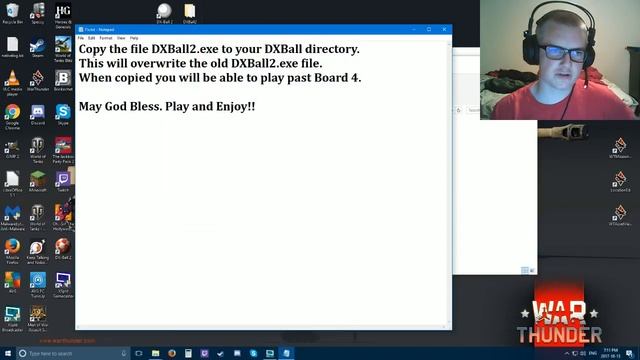Launch Google Chrome from the desktop
The image size is (640, 360).
pos(12,116)
